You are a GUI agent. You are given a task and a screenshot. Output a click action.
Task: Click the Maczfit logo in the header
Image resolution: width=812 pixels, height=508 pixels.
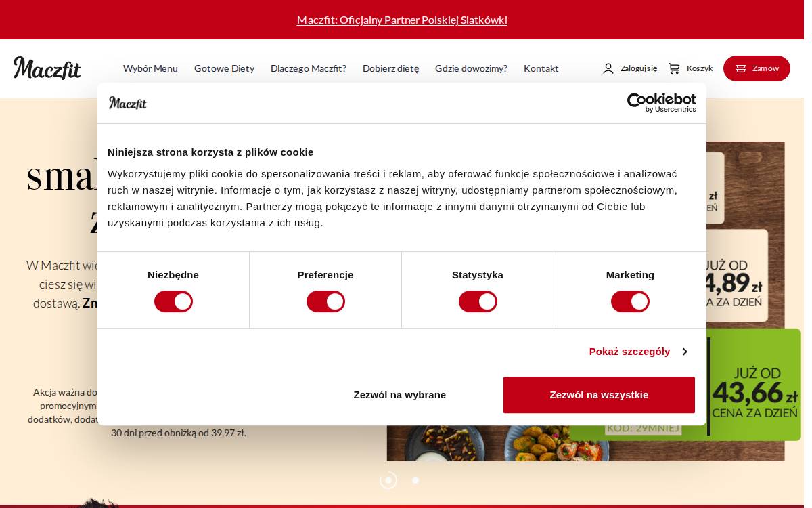click(x=47, y=68)
